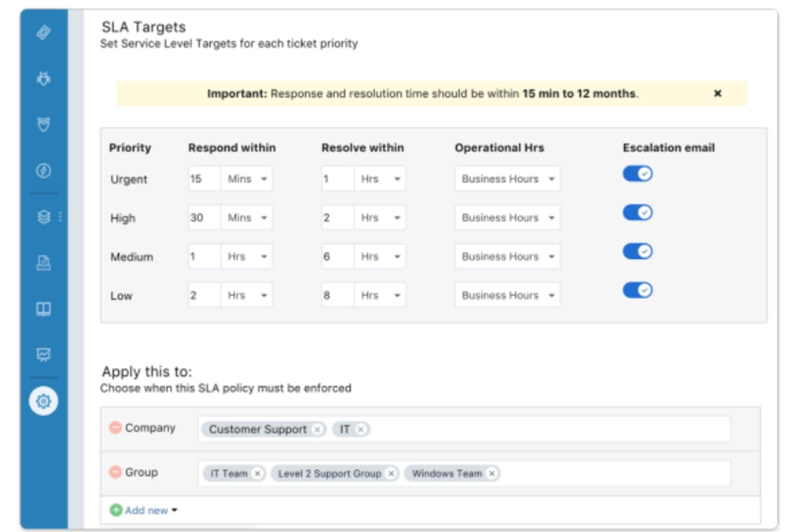Viewport: 798px width, 532px height.
Task: Click Urgent resolve-within value field
Action: coord(338,179)
